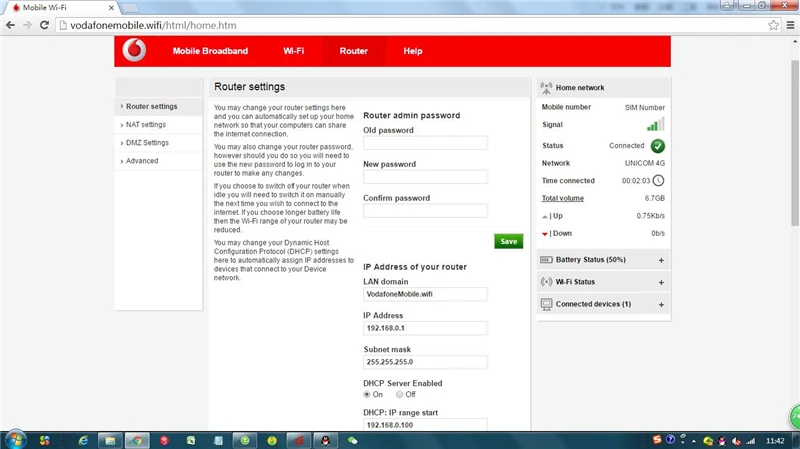Screen dimensions: 800x449
Task: Click the Vodafone logo icon
Action: click(134, 51)
